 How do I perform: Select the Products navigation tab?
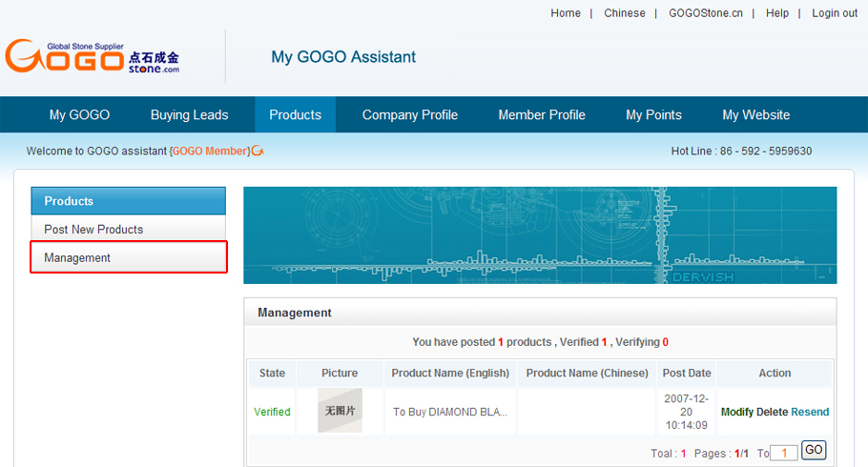[295, 115]
